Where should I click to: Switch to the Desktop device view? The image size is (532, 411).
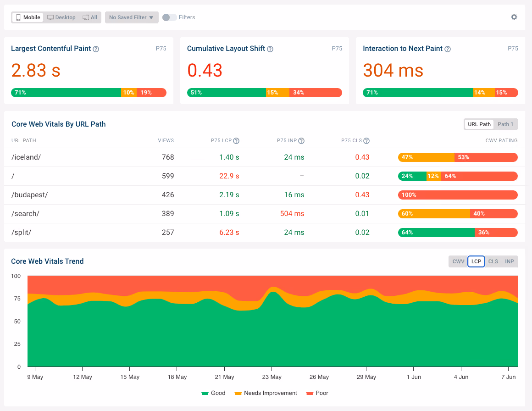point(61,17)
